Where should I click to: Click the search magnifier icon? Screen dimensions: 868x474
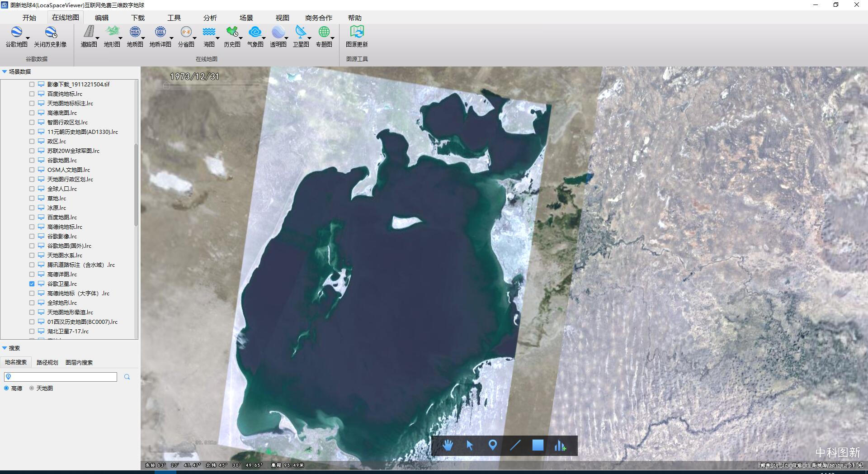coord(127,377)
